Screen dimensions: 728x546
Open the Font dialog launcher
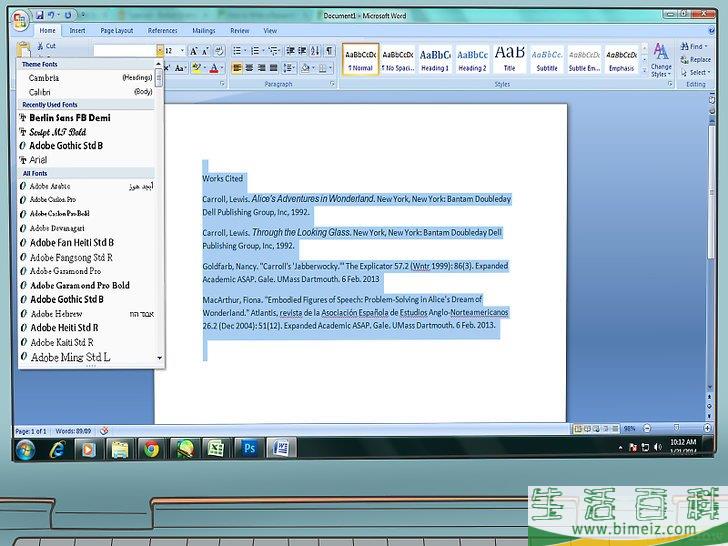pos(222,84)
